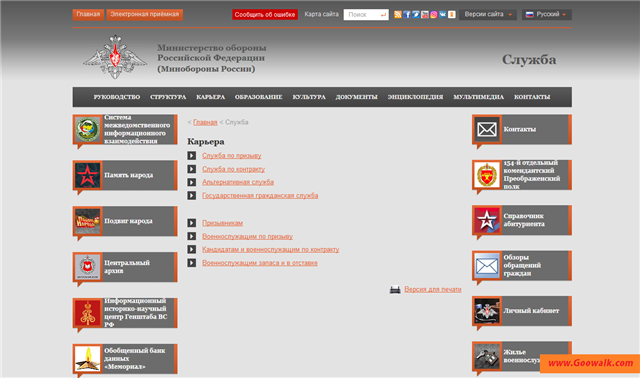Click the Ministry of Defence eagle emblem
Image resolution: width=640 pixels, height=378 pixels.
coord(115,57)
